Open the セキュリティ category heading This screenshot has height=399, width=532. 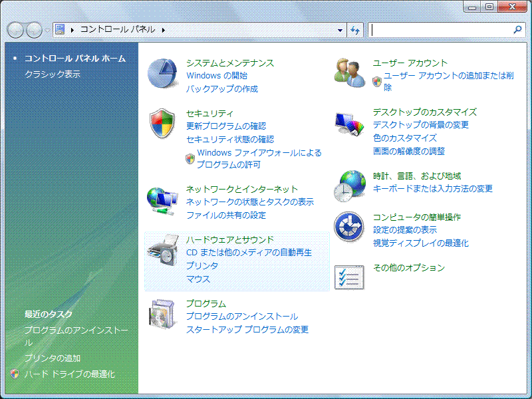pyautogui.click(x=209, y=113)
